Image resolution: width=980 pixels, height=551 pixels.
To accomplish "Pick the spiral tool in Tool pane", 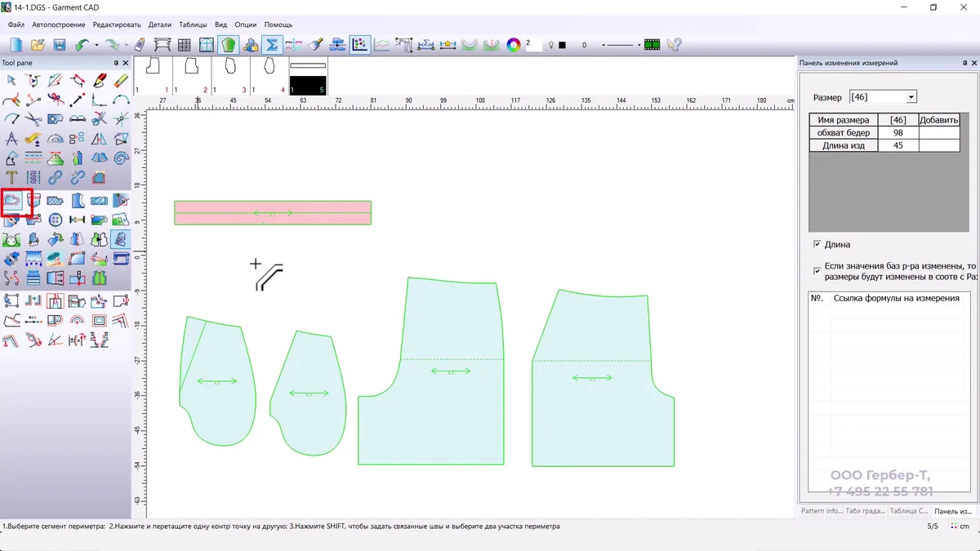I will point(121,158).
